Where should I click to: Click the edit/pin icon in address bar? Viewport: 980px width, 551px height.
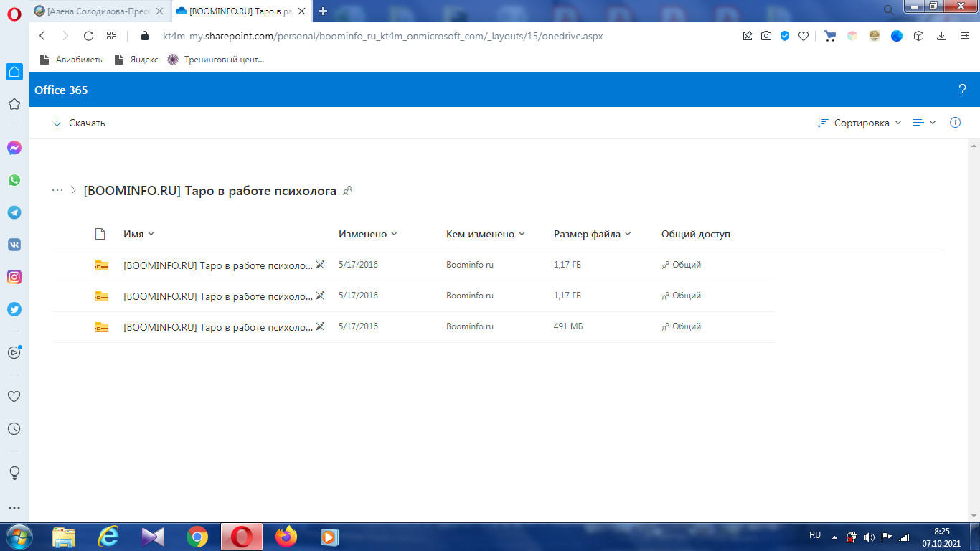[748, 36]
